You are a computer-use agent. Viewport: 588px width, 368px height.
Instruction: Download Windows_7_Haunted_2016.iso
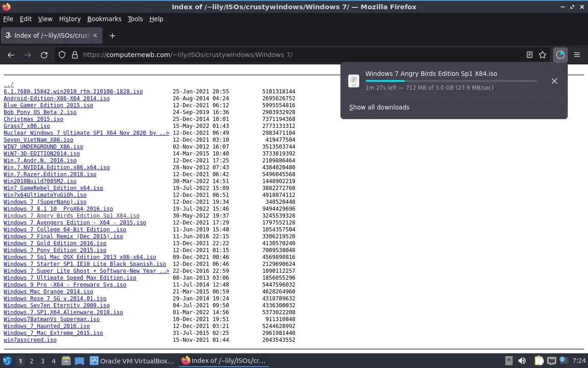(x=47, y=326)
